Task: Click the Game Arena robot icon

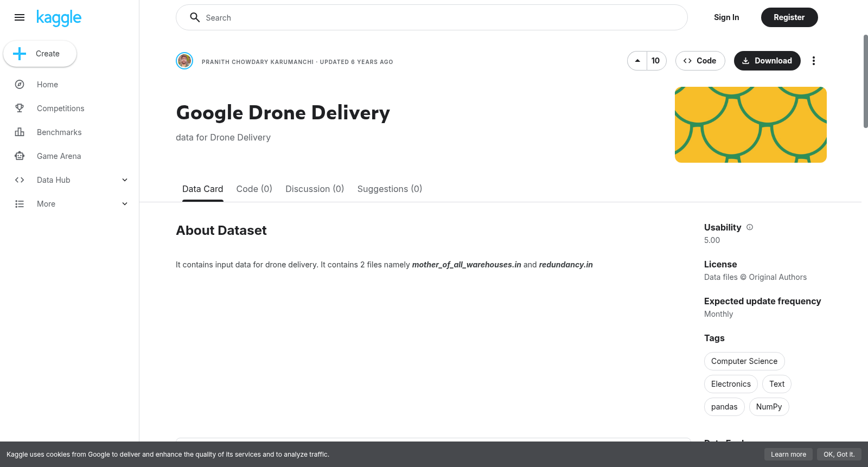Action: pyautogui.click(x=20, y=156)
